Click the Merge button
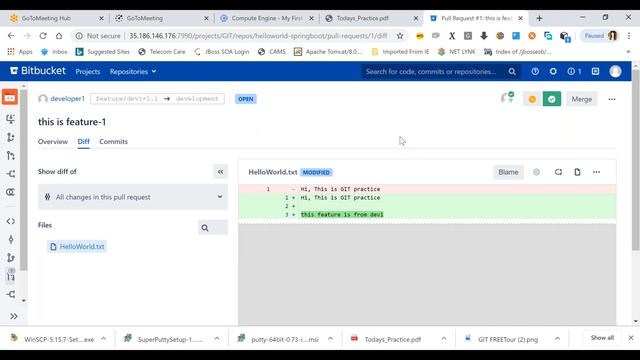This screenshot has height=360, width=640. point(582,99)
